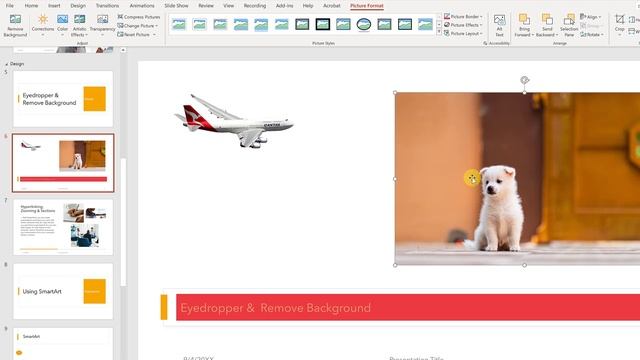Open the Transparency options
The image size is (640, 360).
(102, 25)
